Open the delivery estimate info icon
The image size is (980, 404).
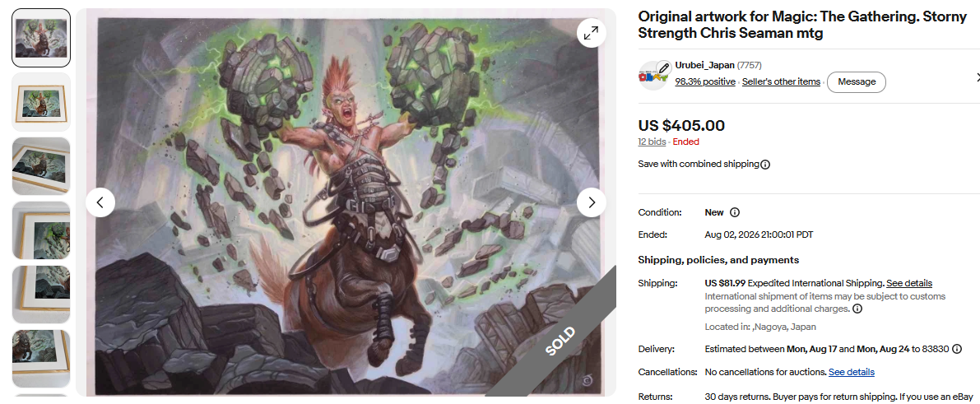[x=957, y=349]
